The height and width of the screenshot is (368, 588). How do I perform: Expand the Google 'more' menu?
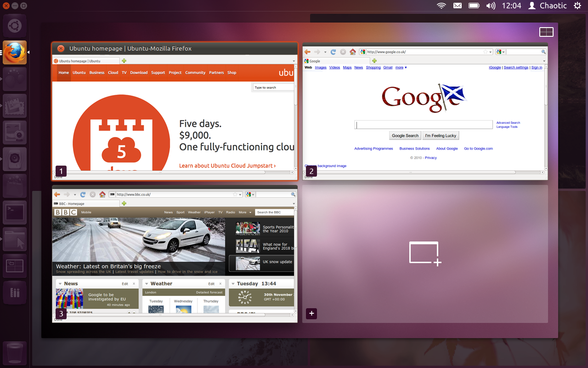tap(401, 68)
